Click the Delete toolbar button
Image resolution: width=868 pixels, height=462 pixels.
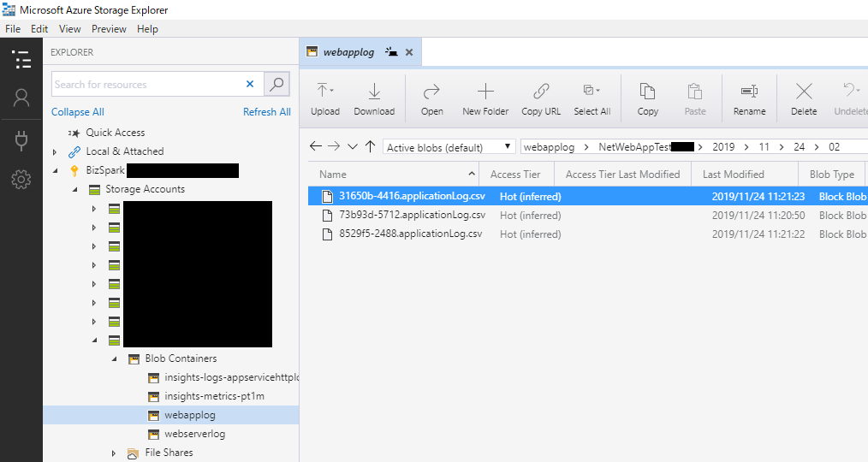[804, 99]
